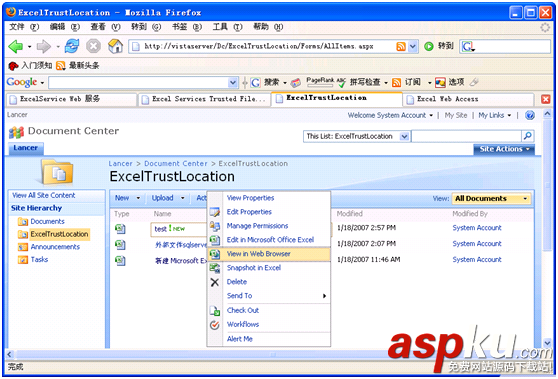Screen dimensions: 558x379
Task: Click the My Site link
Action: (456, 115)
